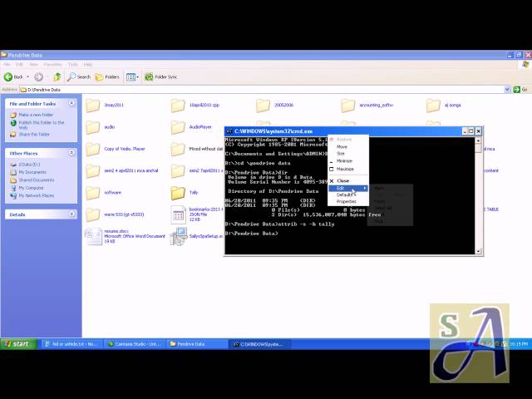Click the Start button
Image resolution: width=532 pixels, height=399 pixels.
tap(18, 344)
